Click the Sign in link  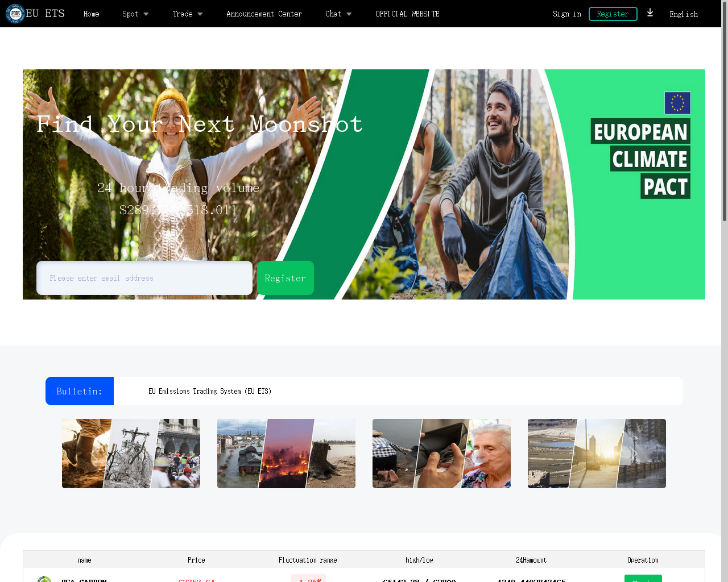click(x=567, y=14)
